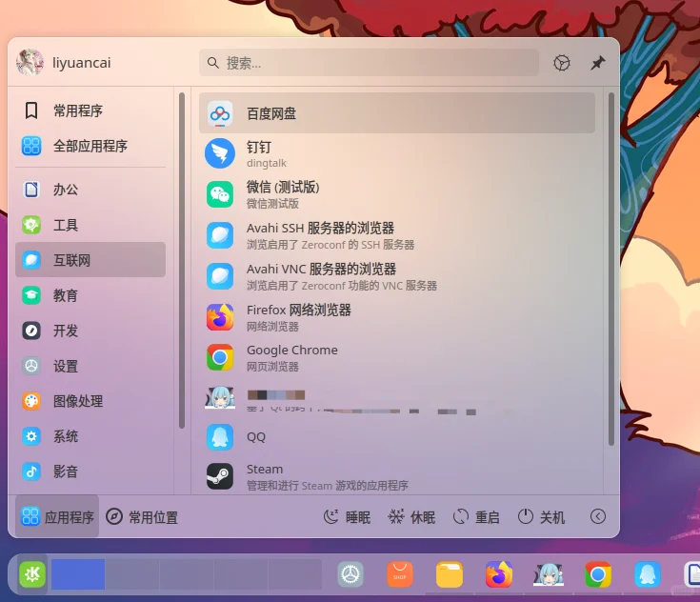The width and height of the screenshot is (700, 602).
Task: Click liyuancai user avatar
Action: click(x=30, y=63)
